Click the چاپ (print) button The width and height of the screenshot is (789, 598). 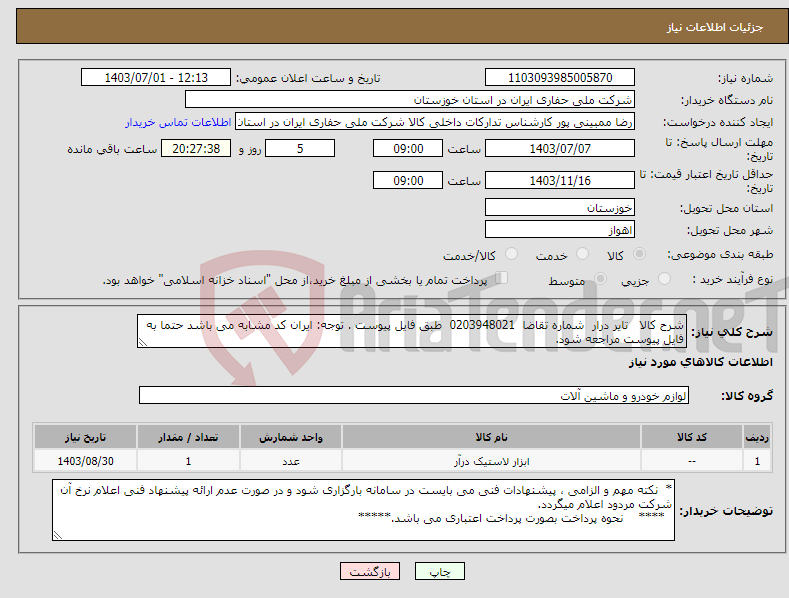pyautogui.click(x=439, y=571)
